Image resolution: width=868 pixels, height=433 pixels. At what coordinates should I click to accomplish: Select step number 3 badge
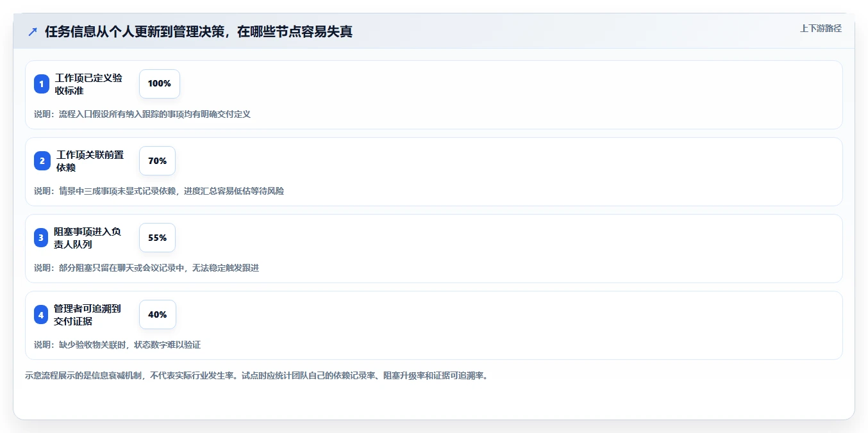click(x=42, y=238)
